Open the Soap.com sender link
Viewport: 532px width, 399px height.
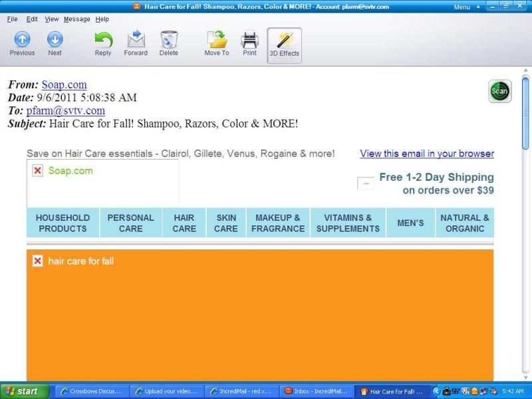(64, 84)
